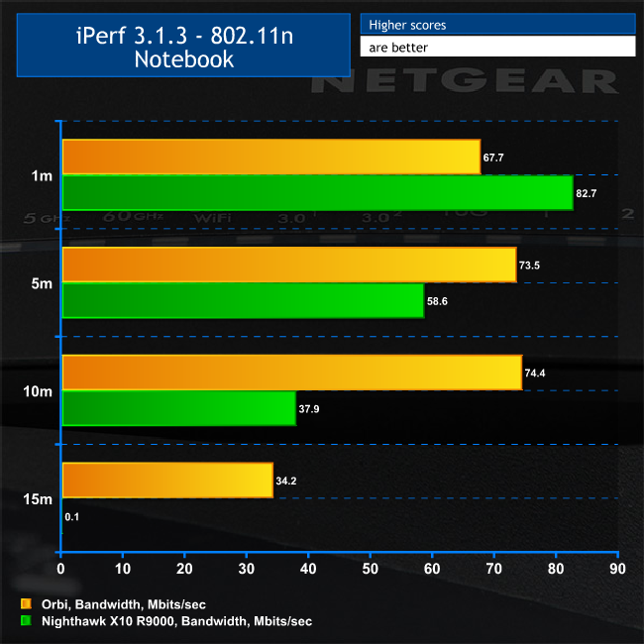The image size is (644, 644).
Task: Click the orange Orbi legend swatch
Action: pos(24,602)
